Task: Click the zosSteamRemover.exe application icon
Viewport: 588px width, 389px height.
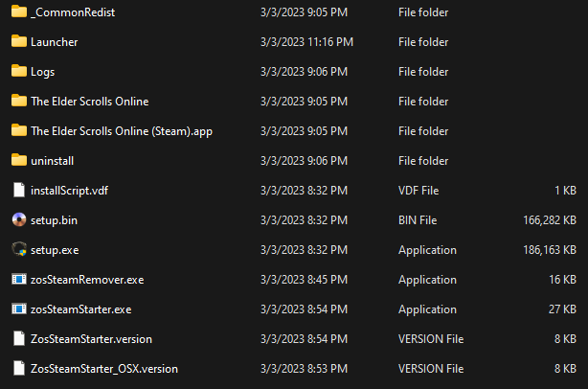Action: click(x=19, y=279)
